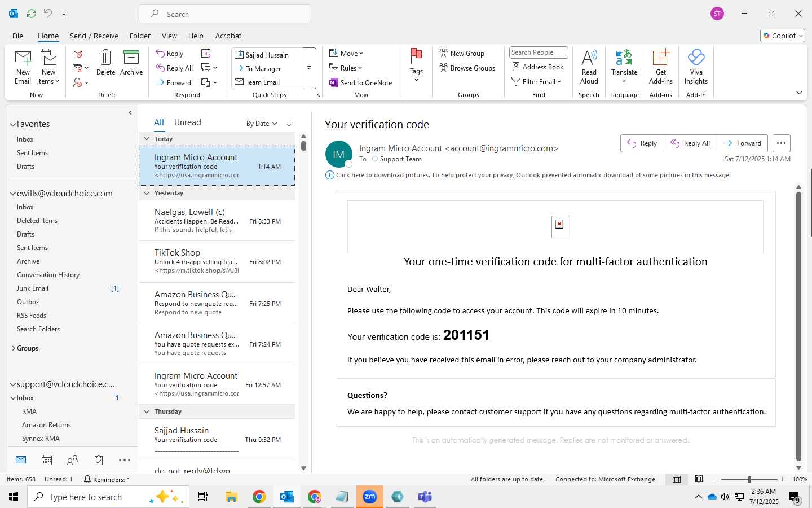Click the Ignore conversation icon
Image resolution: width=812 pixels, height=508 pixels.
point(78,54)
